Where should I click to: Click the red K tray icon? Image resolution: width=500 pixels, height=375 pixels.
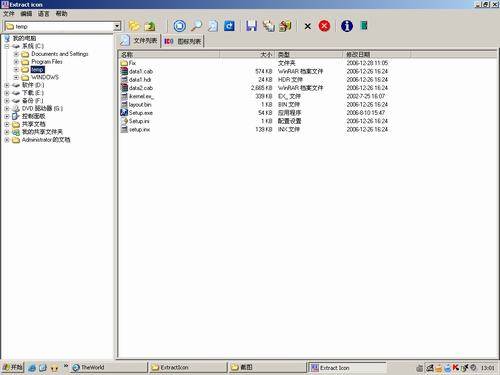point(455,367)
